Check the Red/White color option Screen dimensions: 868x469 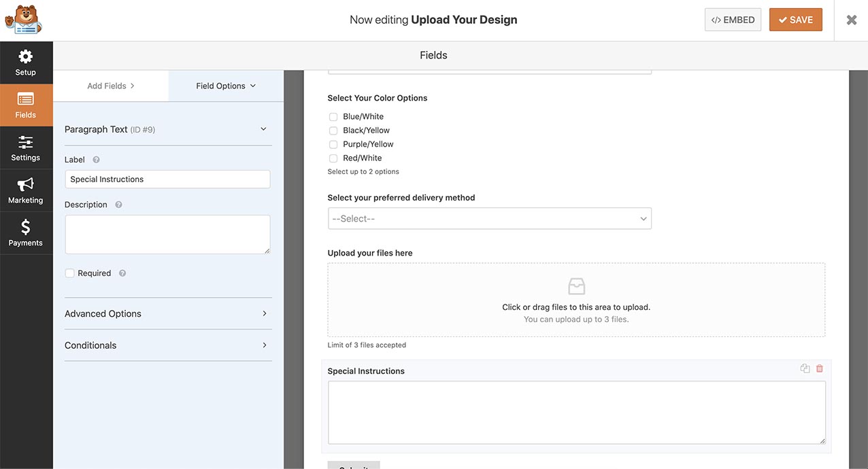333,158
